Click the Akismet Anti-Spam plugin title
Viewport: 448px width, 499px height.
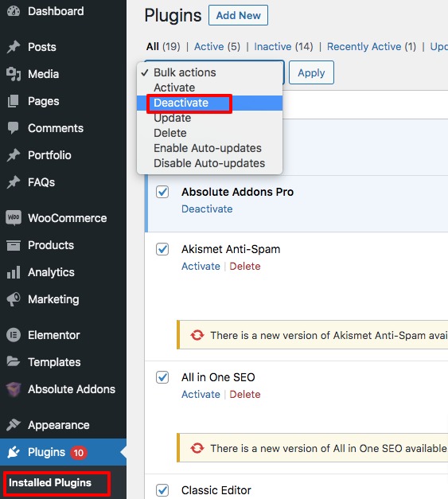tap(231, 249)
